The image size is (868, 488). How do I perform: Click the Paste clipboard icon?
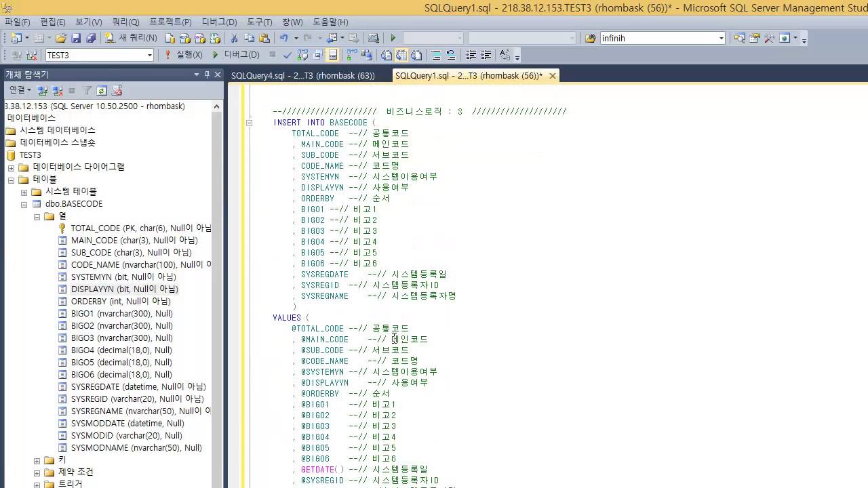[264, 38]
